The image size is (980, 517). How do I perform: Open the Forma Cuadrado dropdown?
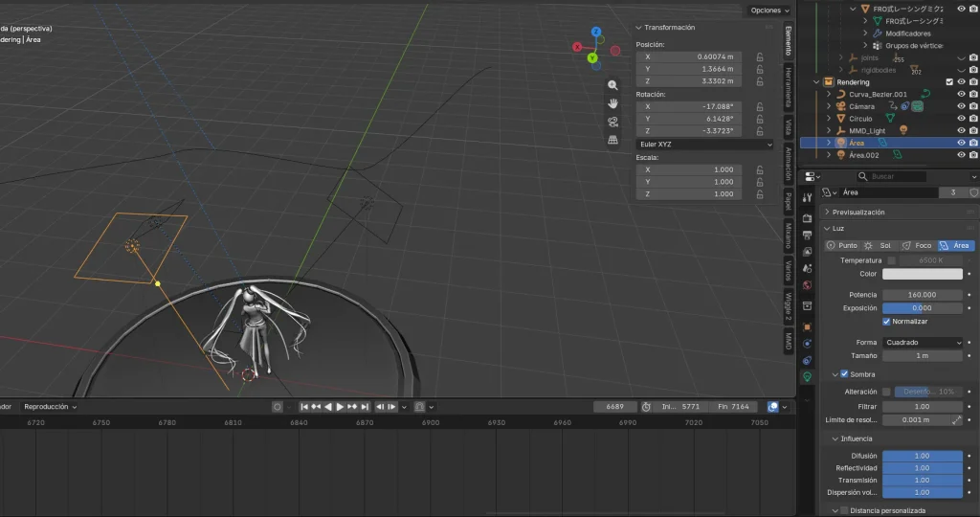point(922,343)
